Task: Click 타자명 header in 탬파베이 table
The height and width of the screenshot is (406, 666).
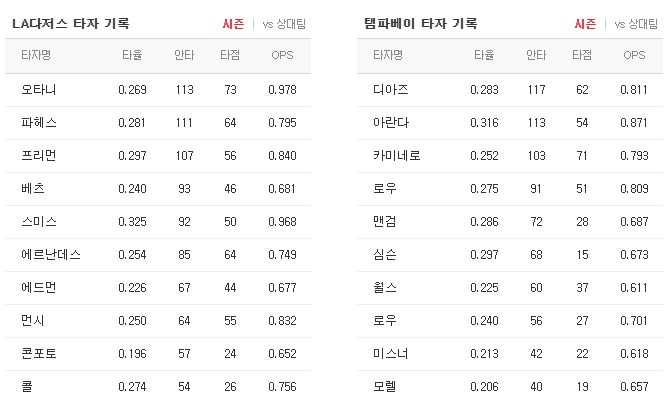Action: 388,55
